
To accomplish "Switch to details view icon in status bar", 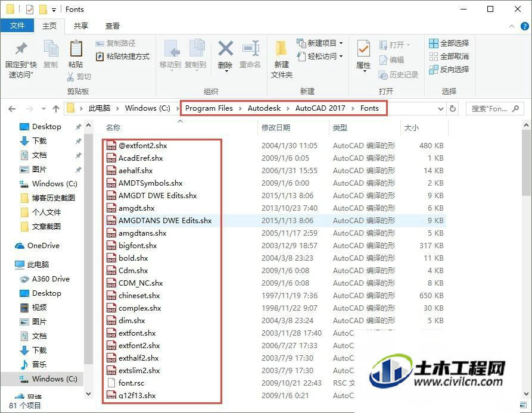I will 524,405.
